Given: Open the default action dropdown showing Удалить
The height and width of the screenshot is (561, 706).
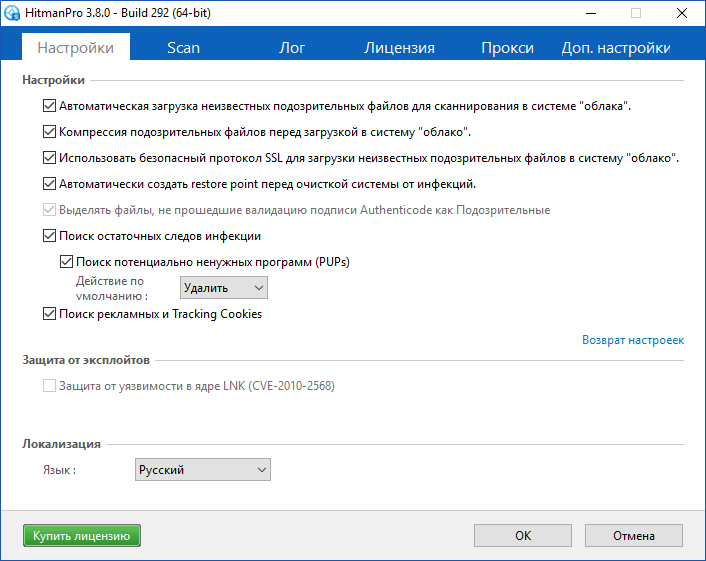Looking at the screenshot, I should [x=224, y=288].
